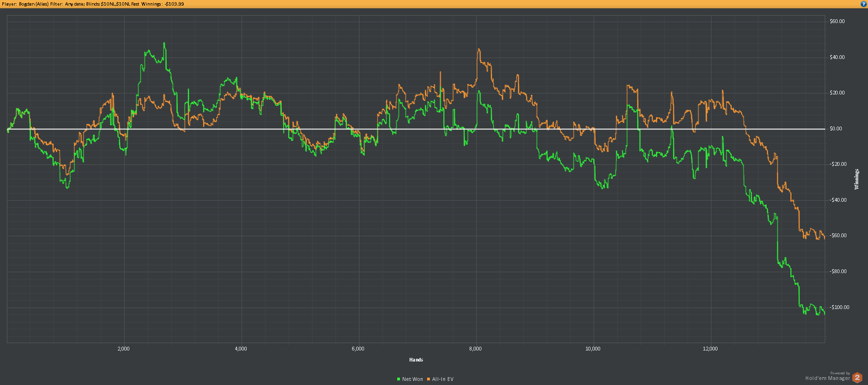The height and width of the screenshot is (385, 868).
Task: Select the Winnings y-axis title
Action: [x=856, y=179]
